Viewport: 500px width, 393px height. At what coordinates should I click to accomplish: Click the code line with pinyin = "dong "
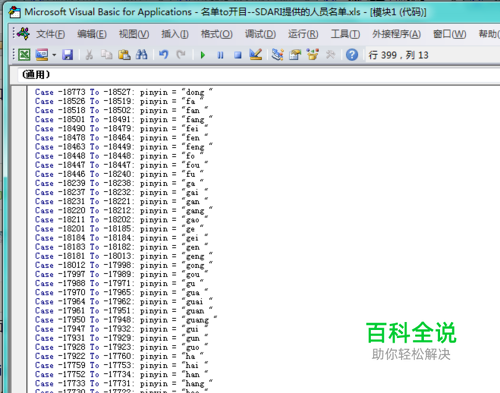[124, 92]
